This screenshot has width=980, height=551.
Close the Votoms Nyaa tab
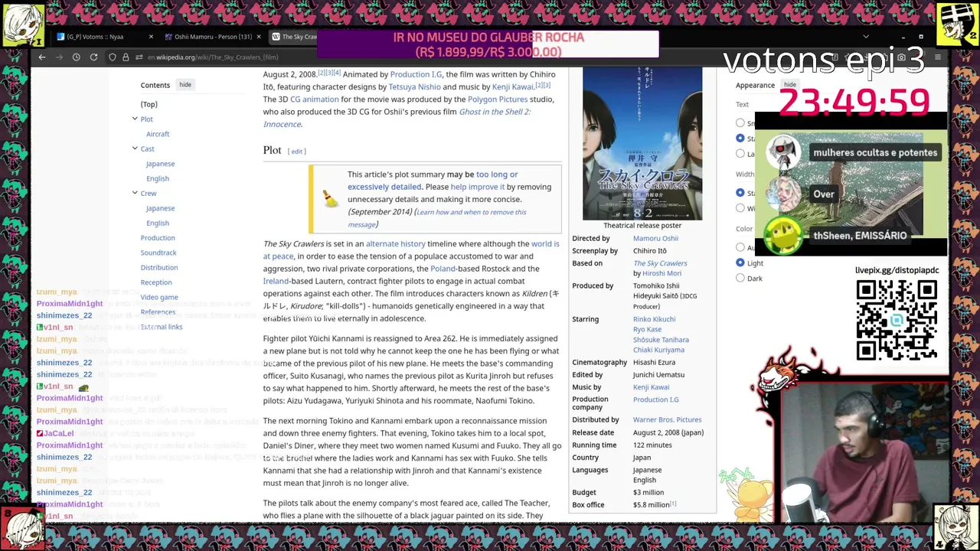click(x=151, y=37)
